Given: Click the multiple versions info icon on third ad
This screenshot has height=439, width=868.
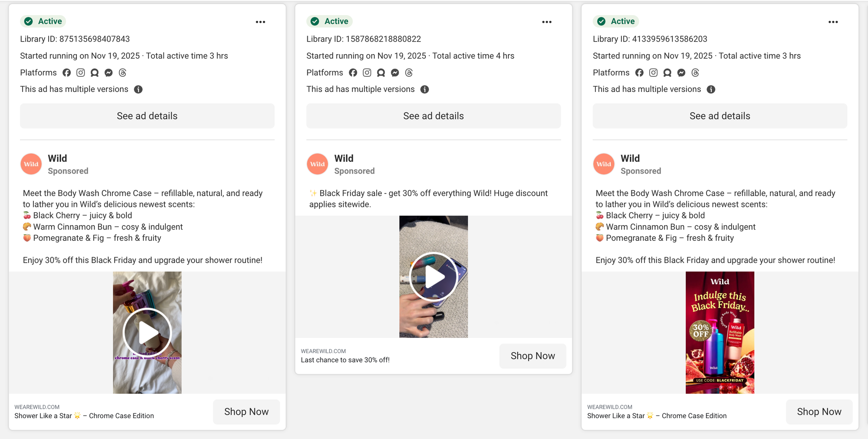Looking at the screenshot, I should click(711, 89).
